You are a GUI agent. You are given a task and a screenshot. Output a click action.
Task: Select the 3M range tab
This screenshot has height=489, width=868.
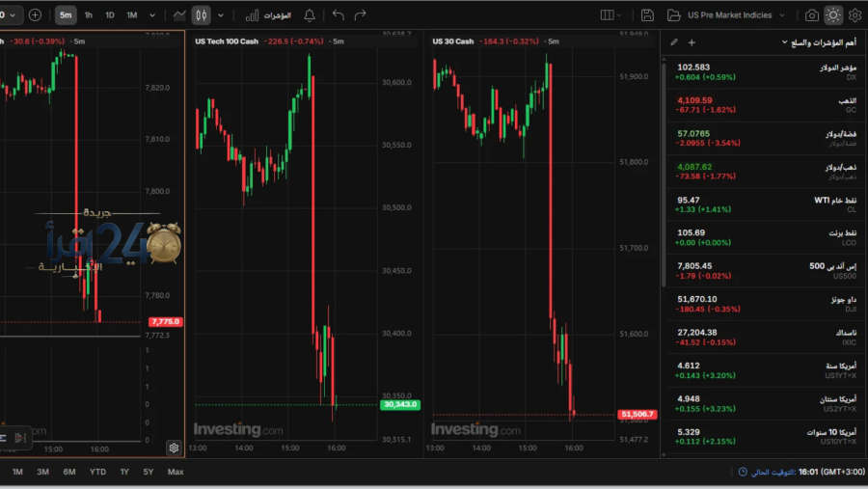point(42,472)
